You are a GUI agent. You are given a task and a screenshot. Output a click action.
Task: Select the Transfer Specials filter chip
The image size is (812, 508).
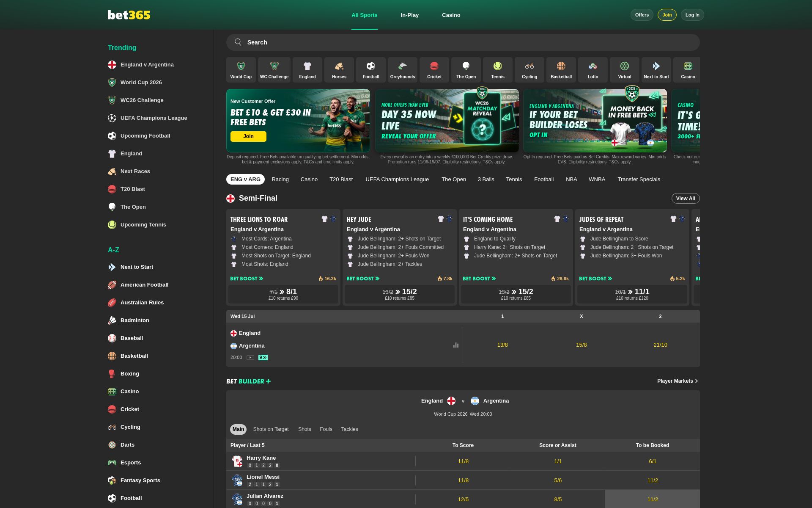coord(639,179)
